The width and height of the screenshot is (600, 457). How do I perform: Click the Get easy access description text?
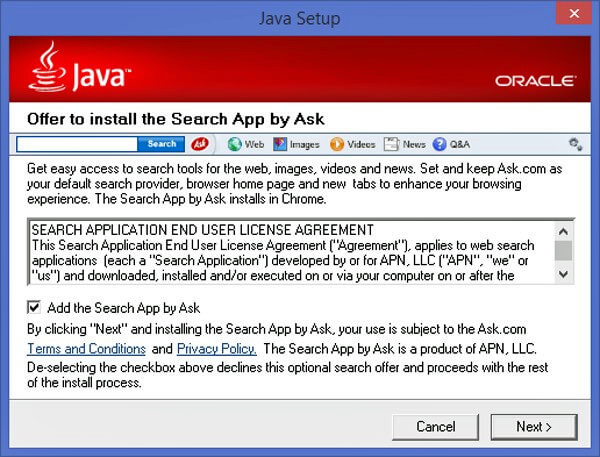pyautogui.click(x=294, y=184)
